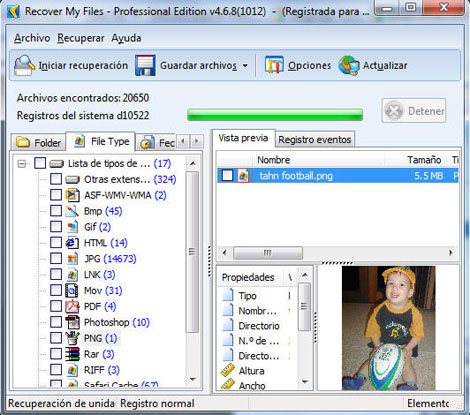Click the file list horizontal scrollbar thumb

pos(268,253)
